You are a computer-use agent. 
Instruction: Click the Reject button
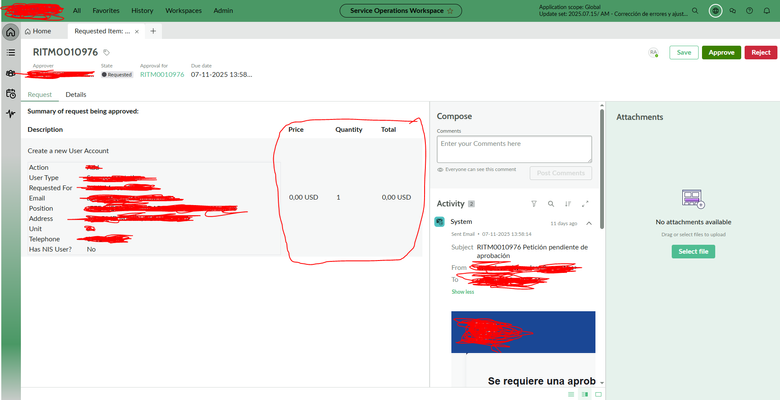click(761, 52)
